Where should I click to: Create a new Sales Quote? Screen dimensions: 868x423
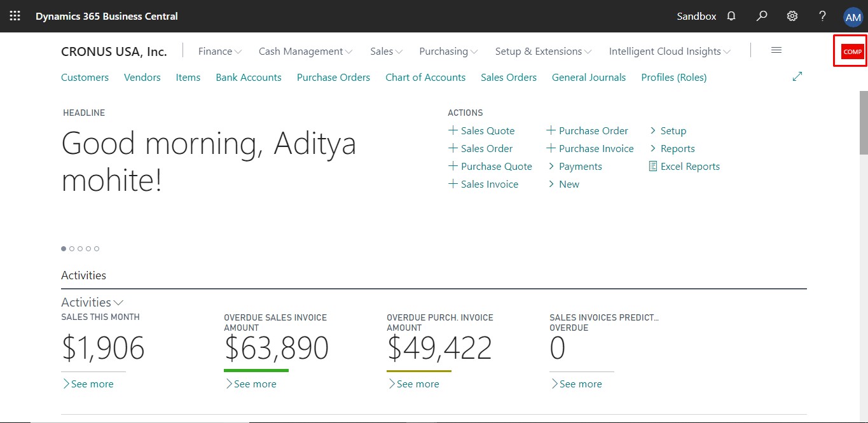tap(481, 130)
